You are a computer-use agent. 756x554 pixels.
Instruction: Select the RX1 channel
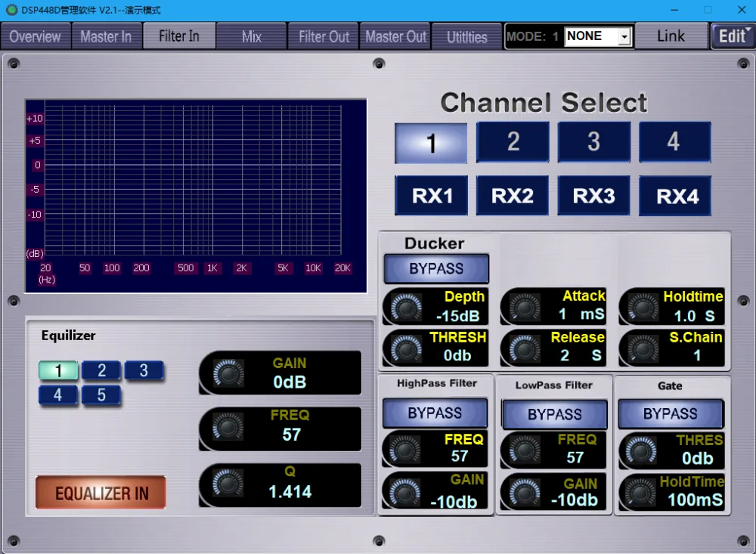point(432,196)
